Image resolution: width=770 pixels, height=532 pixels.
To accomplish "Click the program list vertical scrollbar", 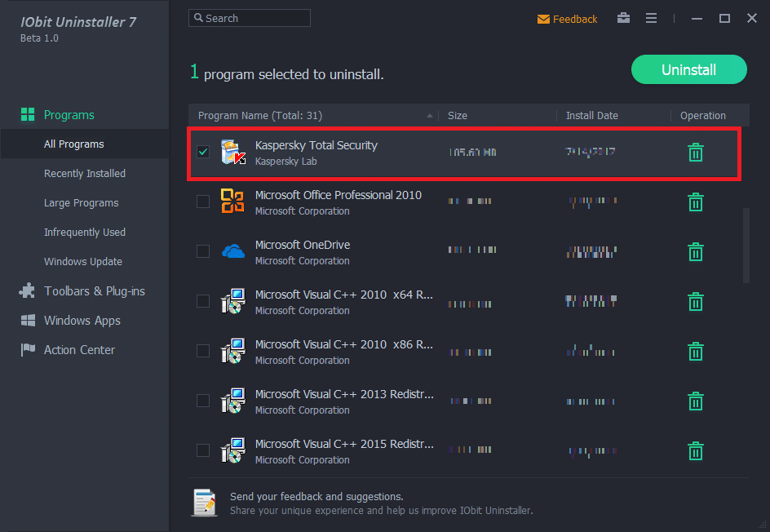I will (x=746, y=246).
